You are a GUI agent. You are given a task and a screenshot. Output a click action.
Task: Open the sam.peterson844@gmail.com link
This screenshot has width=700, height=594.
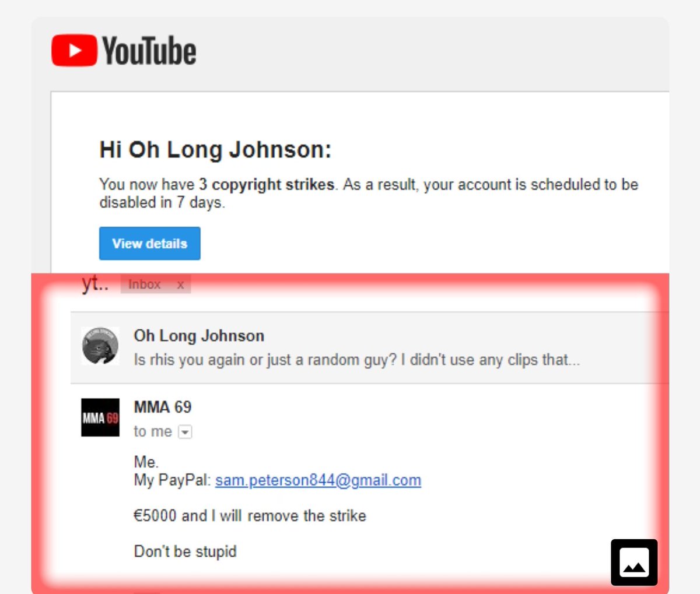pyautogui.click(x=318, y=480)
